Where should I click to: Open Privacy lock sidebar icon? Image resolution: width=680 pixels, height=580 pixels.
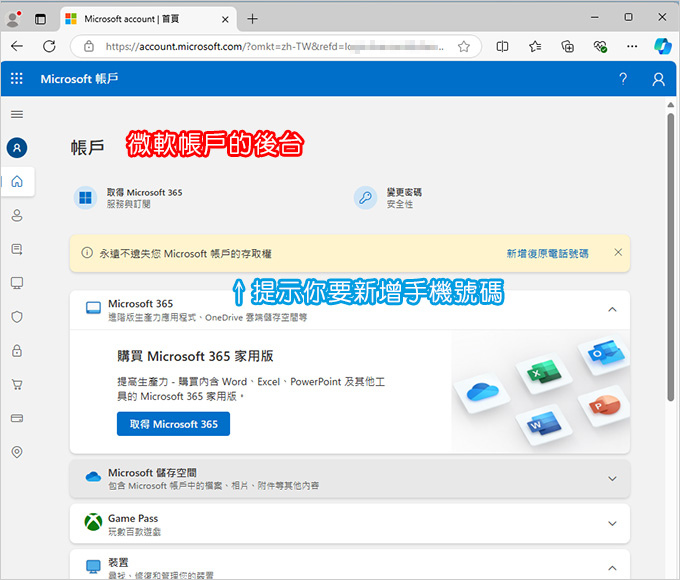click(17, 351)
